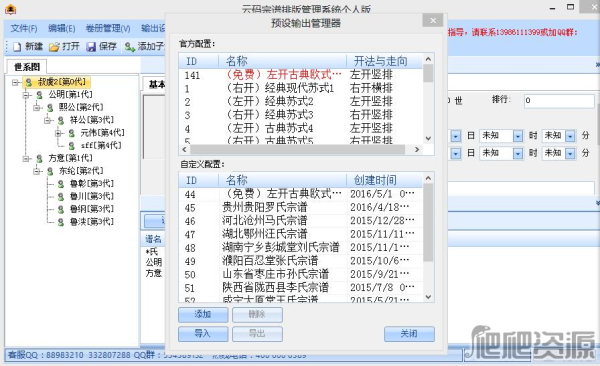Select row 贵州贵阳罗氏宗谱

coord(301,208)
